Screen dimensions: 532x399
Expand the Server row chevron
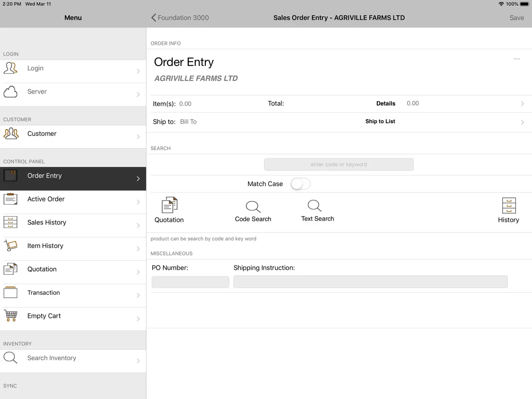click(138, 95)
